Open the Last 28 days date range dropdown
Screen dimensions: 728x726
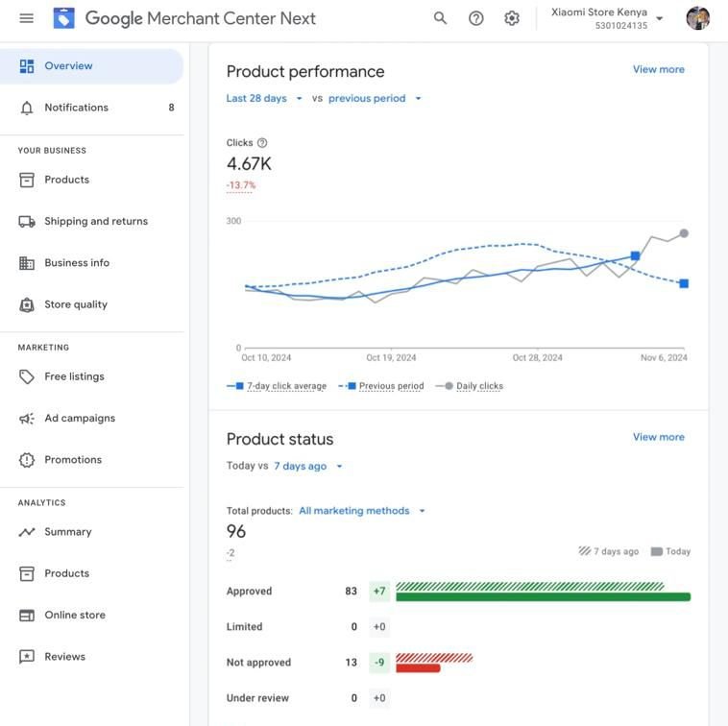[264, 98]
